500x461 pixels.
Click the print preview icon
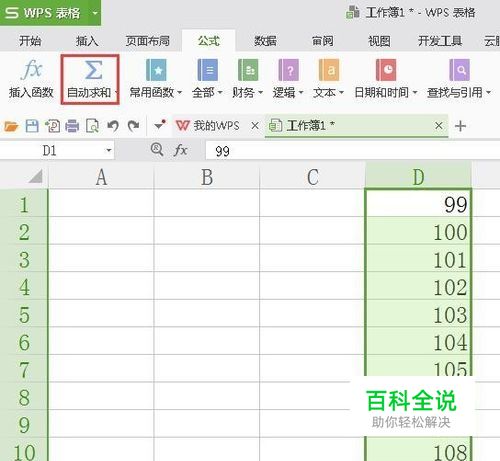pyautogui.click(x=92, y=126)
